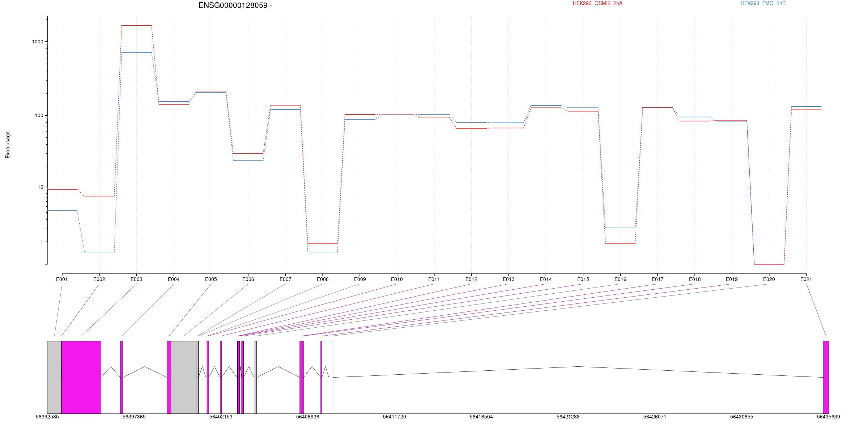The image size is (868, 434).
Task: Click exon label E013
Action: point(509,279)
